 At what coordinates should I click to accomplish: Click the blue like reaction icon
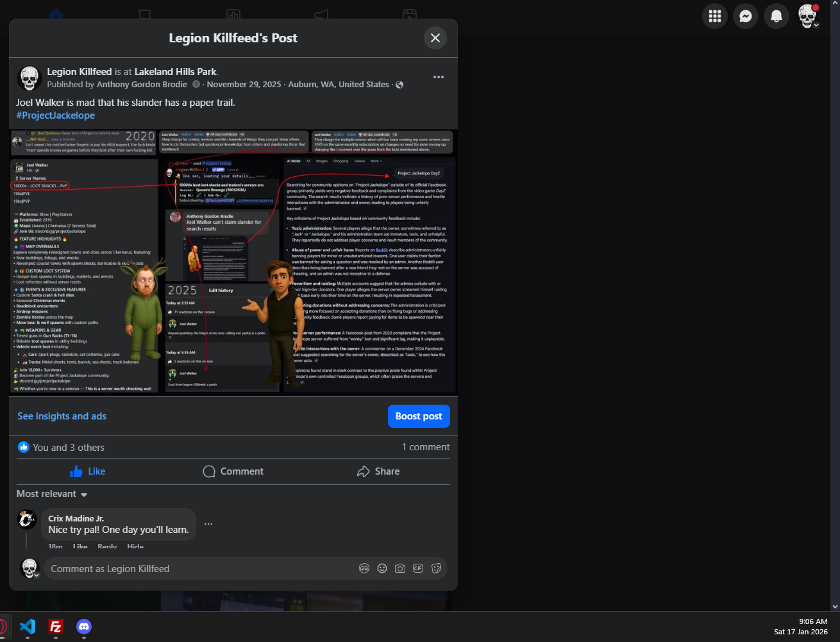[x=24, y=447]
